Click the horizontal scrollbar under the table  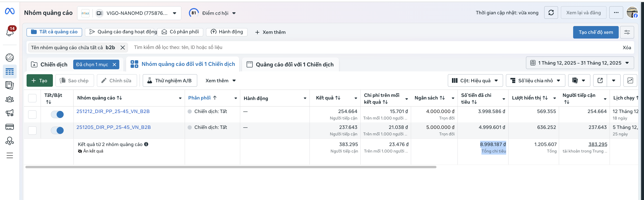231,167
